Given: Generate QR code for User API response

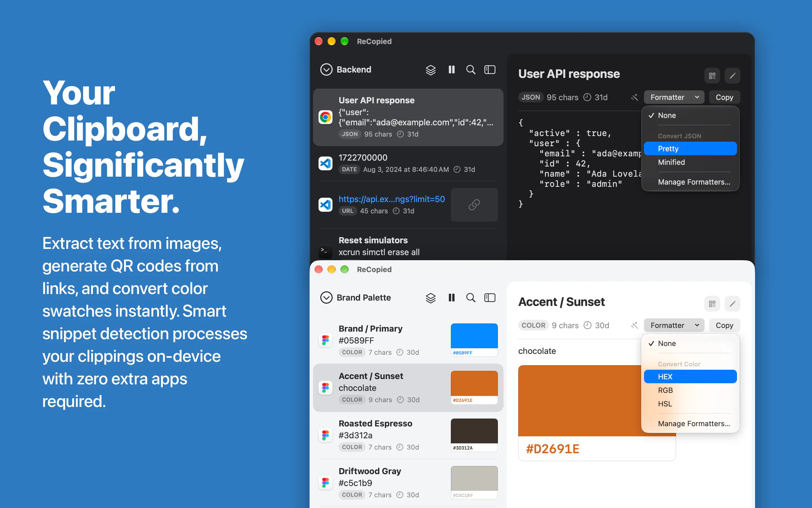Looking at the screenshot, I should [712, 76].
